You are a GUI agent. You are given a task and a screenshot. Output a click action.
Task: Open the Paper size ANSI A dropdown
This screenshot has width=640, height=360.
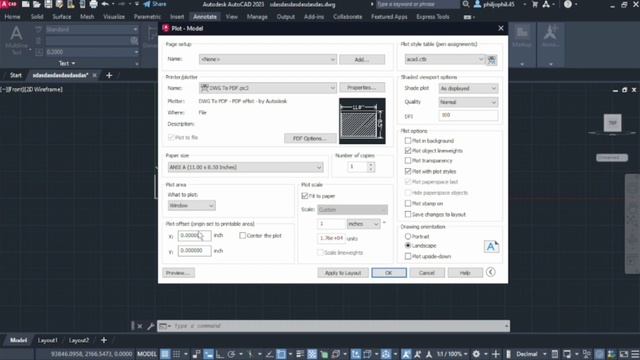tap(245, 167)
